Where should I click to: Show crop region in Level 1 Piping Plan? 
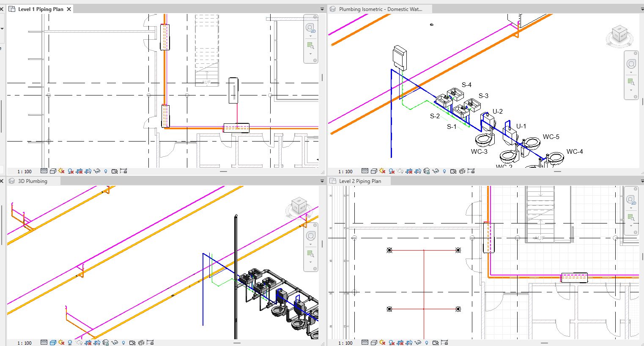[x=88, y=171]
